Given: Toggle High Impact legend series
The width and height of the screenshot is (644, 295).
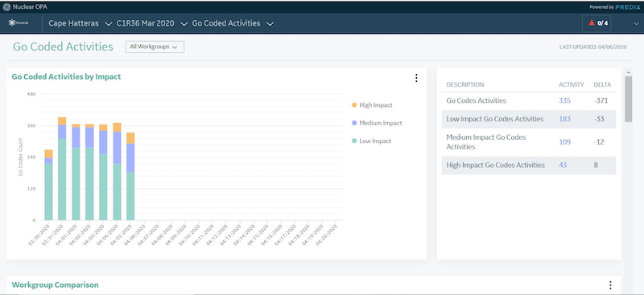Looking at the screenshot, I should click(x=372, y=105).
